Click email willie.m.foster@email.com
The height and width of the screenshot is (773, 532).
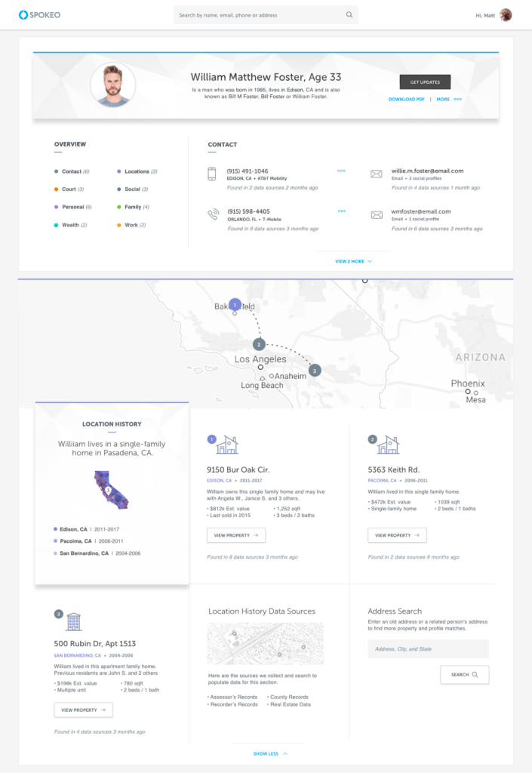click(x=428, y=171)
